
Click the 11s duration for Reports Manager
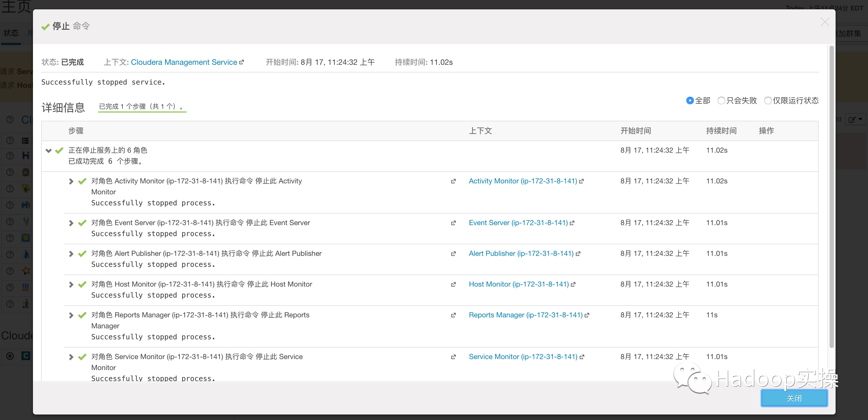pyautogui.click(x=712, y=315)
